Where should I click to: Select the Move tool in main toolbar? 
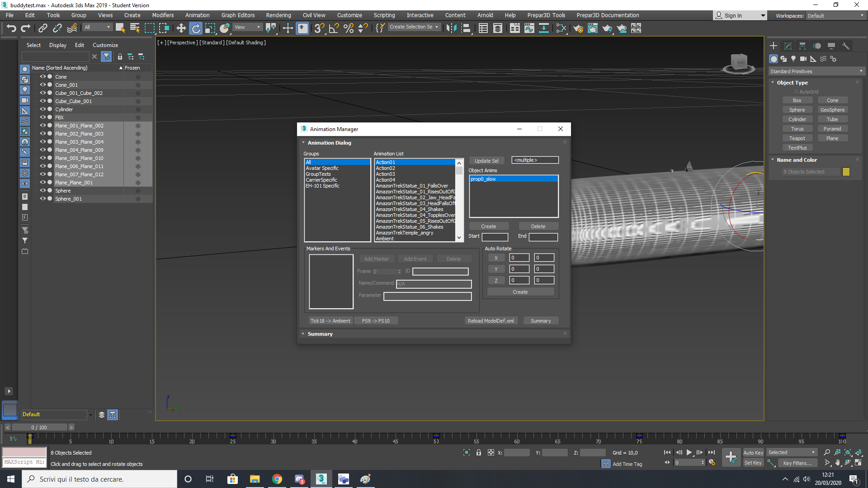click(x=181, y=28)
